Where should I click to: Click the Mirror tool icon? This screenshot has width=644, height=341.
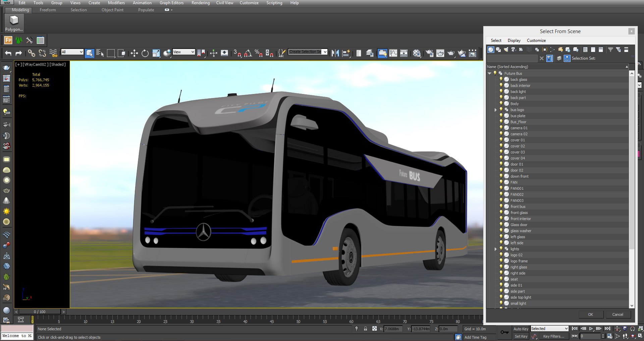pyautogui.click(x=335, y=53)
